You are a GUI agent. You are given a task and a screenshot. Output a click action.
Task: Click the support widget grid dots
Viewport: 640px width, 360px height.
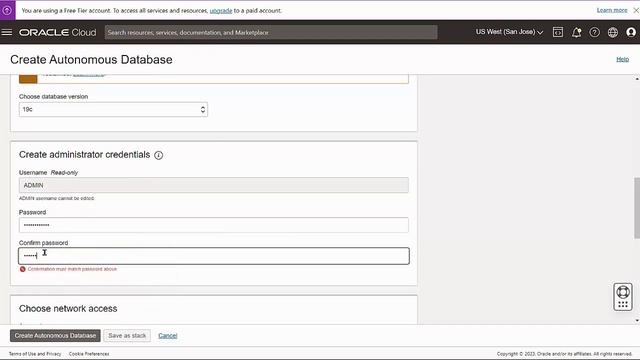[x=623, y=304]
